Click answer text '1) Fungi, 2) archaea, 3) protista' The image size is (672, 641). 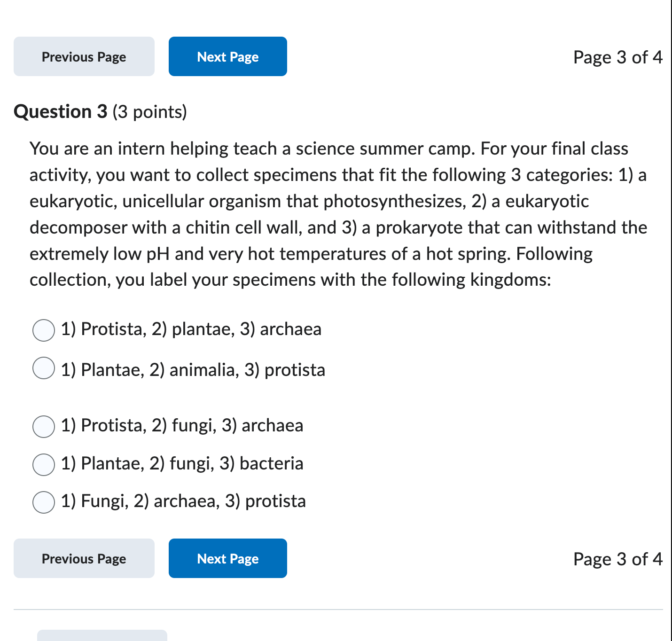coord(183,501)
